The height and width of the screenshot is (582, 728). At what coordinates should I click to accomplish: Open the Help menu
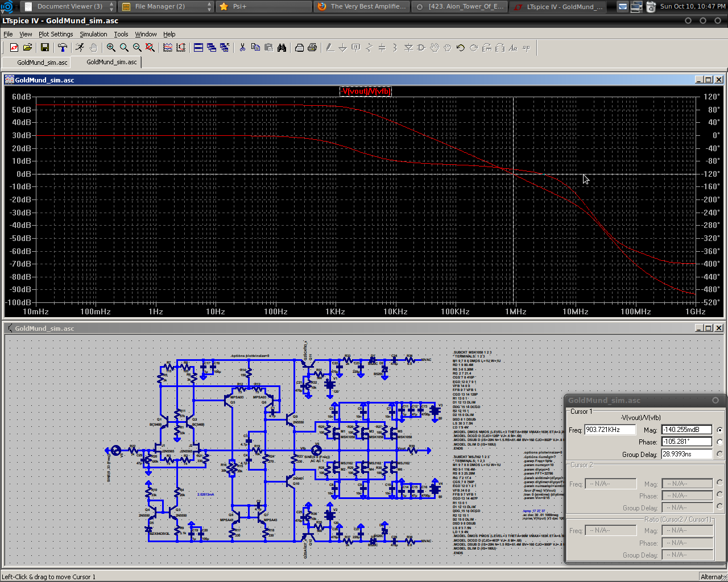(x=169, y=34)
